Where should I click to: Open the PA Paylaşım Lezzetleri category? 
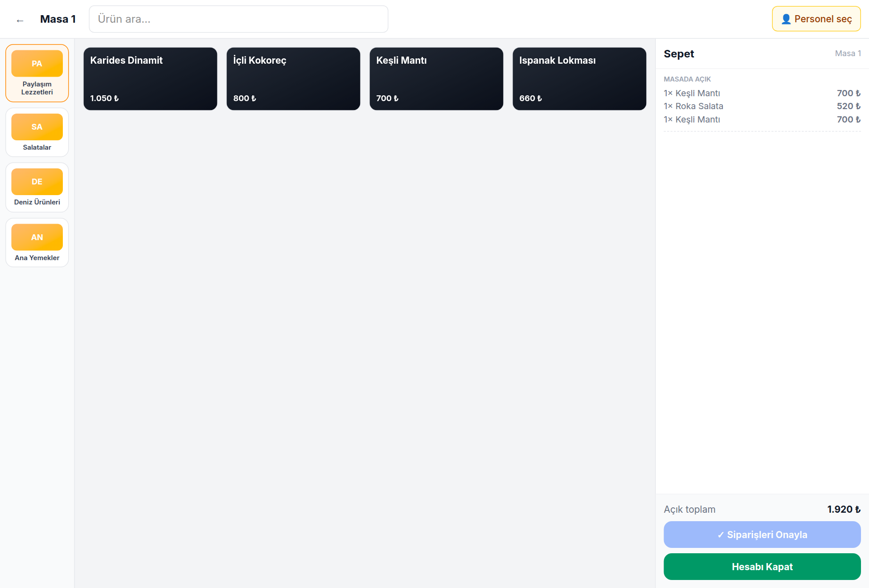pos(37,73)
